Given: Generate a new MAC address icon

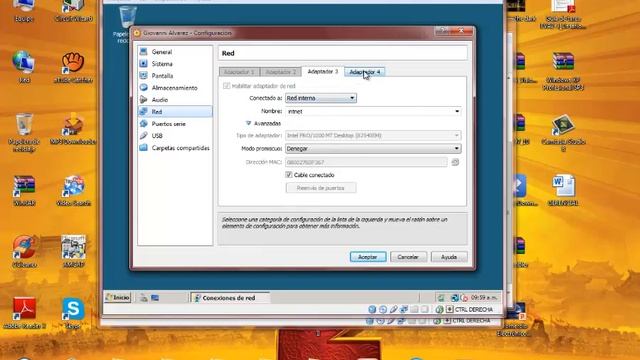Looking at the screenshot, I should pos(455,162).
